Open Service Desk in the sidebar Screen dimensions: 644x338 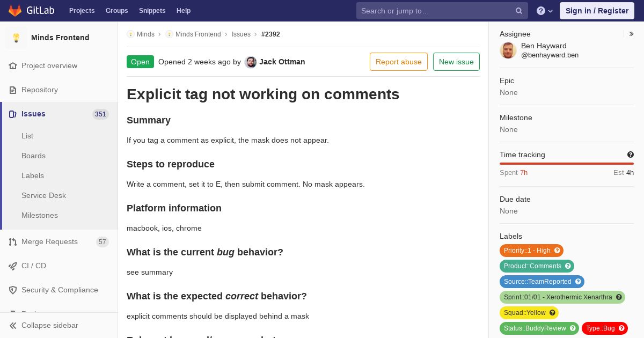43,195
